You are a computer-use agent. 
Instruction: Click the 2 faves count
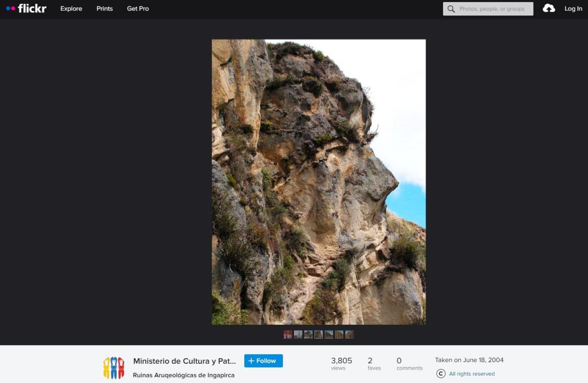point(374,363)
